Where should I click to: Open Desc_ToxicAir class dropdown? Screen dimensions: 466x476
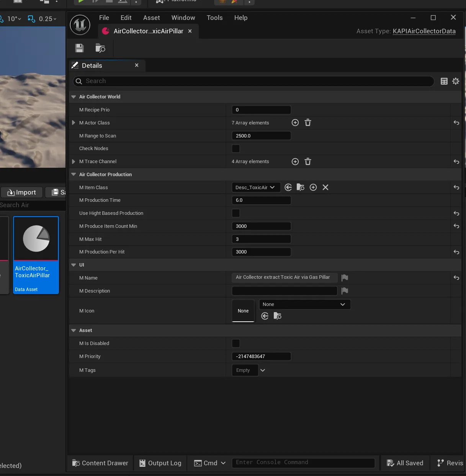coord(256,187)
